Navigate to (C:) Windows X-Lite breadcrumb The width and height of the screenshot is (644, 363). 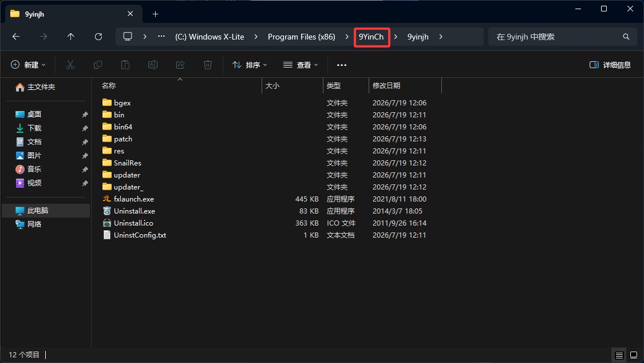point(210,37)
